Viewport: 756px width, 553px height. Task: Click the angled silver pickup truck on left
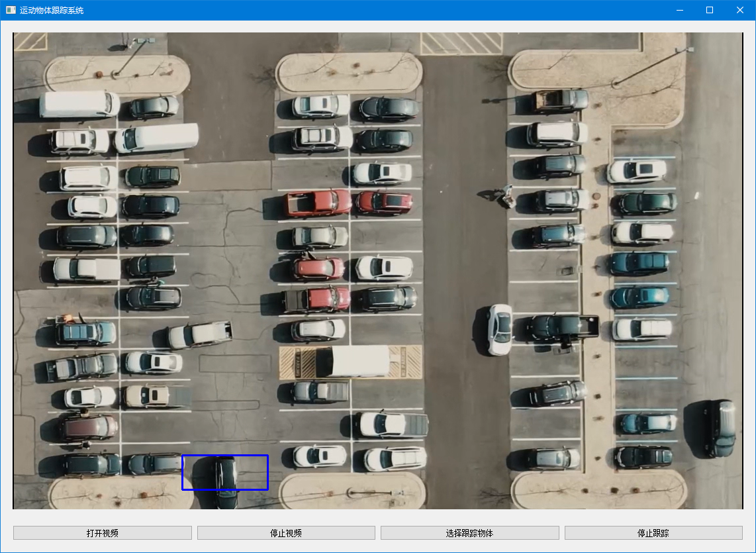[x=199, y=334]
